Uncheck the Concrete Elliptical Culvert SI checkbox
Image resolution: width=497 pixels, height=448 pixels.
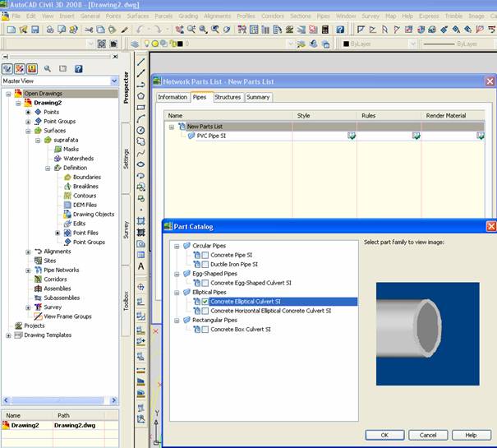(205, 302)
